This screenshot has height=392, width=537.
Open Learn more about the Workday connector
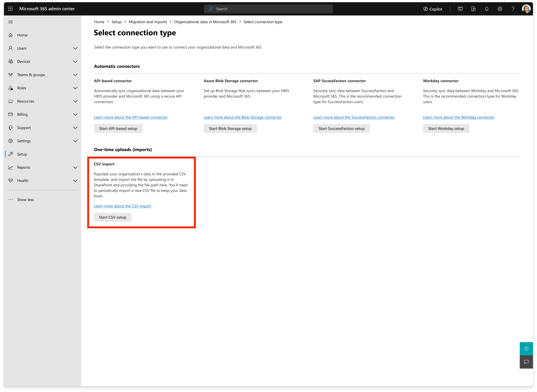[458, 117]
